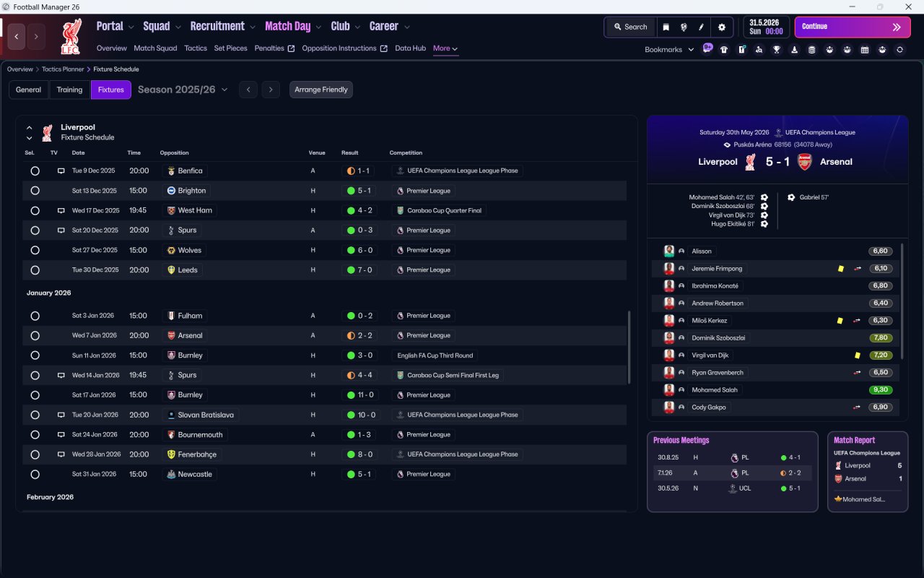
Task: Navigate back using the top-left back arrow
Action: point(17,36)
